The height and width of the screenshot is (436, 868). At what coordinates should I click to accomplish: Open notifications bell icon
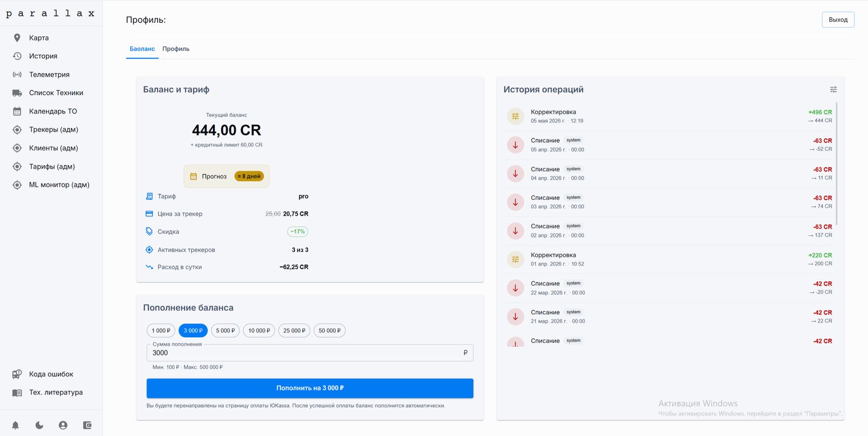point(15,425)
